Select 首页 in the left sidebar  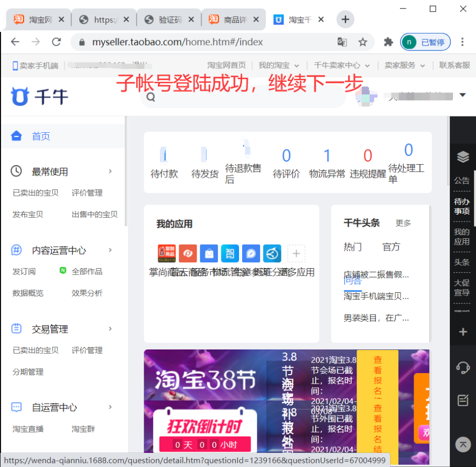tap(41, 136)
